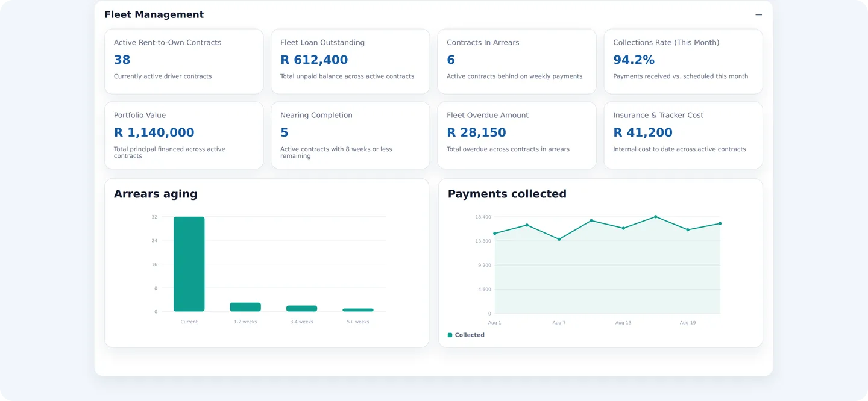The width and height of the screenshot is (868, 401).
Task: Click the R 28,150 overdue amount
Action: 476,132
